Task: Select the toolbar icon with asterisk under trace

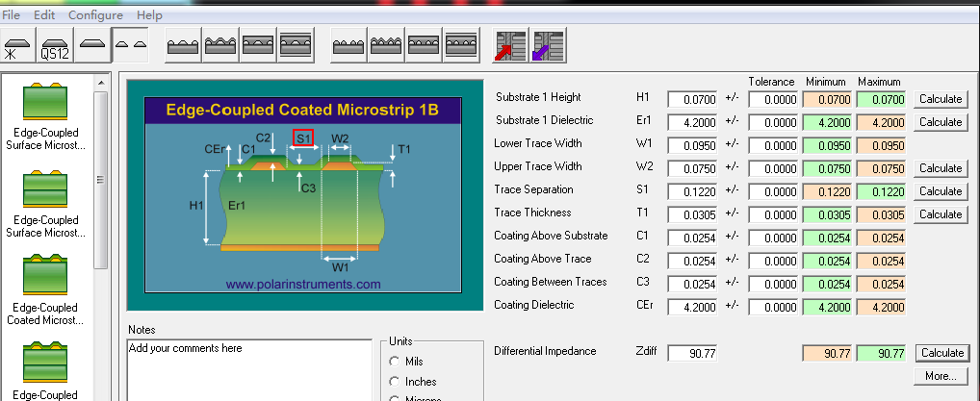Action: 18,46
